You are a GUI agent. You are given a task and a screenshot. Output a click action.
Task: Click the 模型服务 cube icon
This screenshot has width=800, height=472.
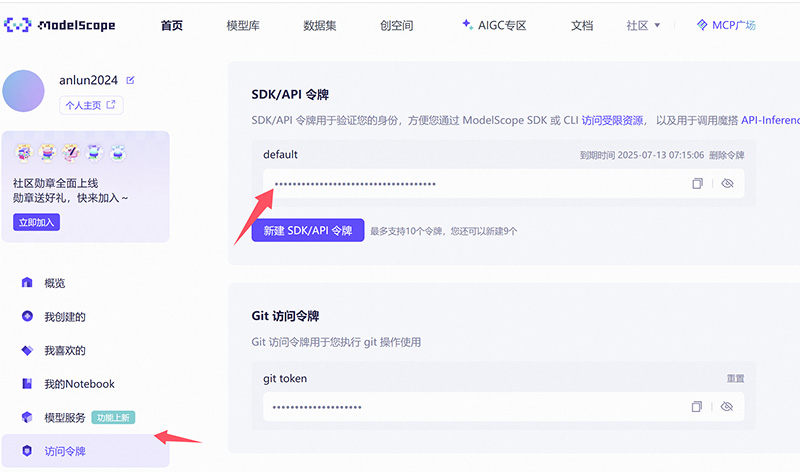pos(27,417)
